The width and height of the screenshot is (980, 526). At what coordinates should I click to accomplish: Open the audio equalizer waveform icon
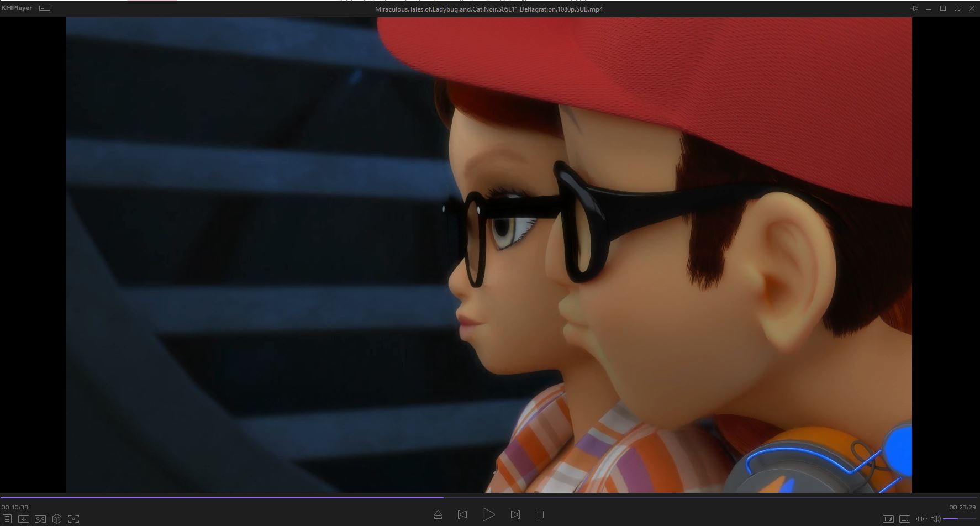pos(921,519)
